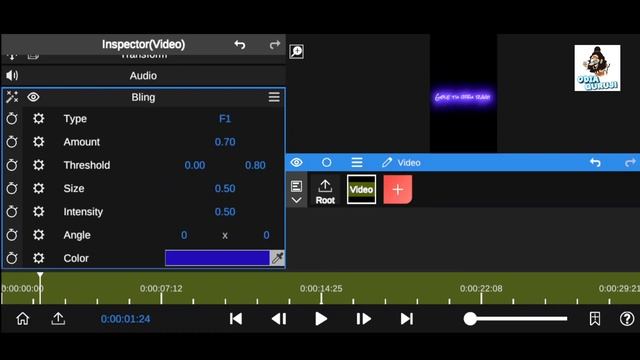Add a new layer with plus button
This screenshot has width=640, height=360.
(398, 189)
